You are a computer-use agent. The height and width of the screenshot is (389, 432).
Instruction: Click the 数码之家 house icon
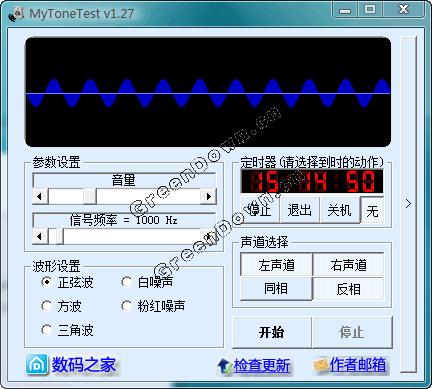[x=37, y=365]
